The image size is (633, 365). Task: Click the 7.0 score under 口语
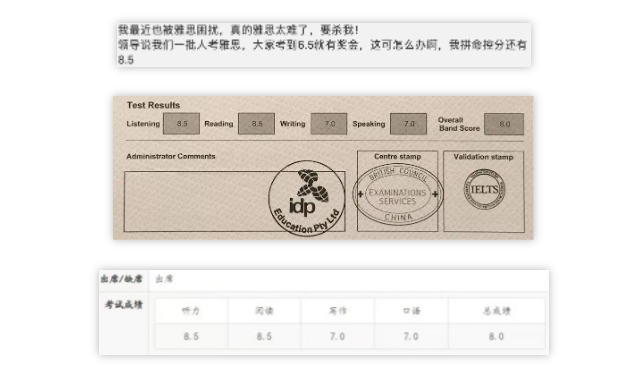coord(411,336)
